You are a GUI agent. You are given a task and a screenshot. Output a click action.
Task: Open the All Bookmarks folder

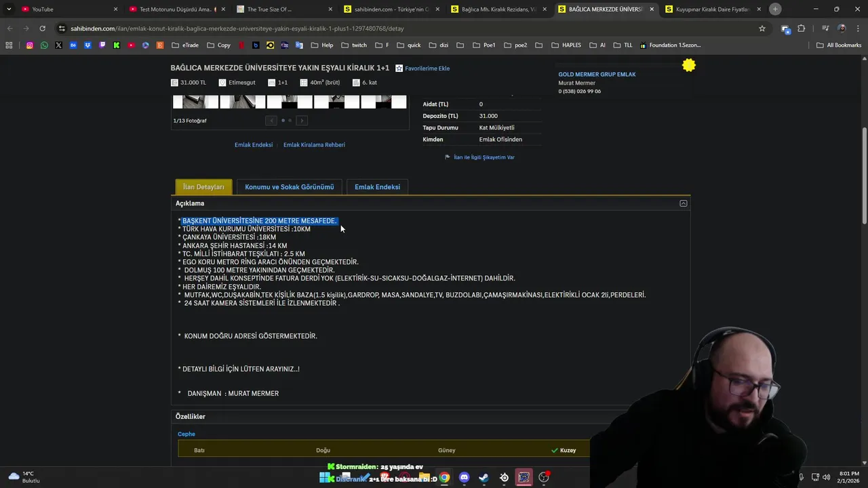839,45
